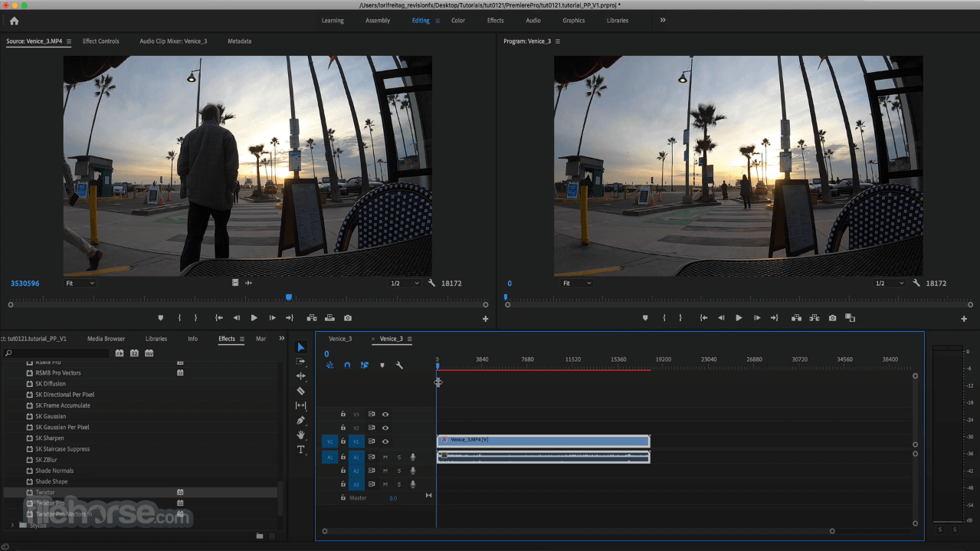Switch to the Color workspace
Image resolution: width=980 pixels, height=551 pixels.
pyautogui.click(x=457, y=21)
